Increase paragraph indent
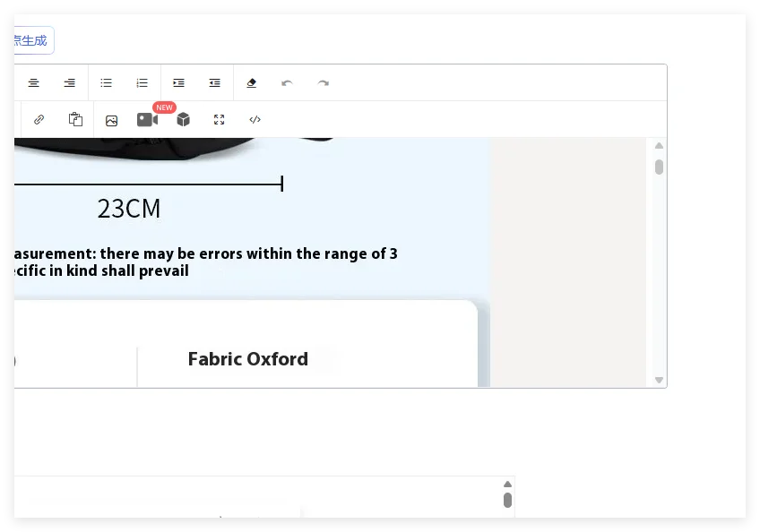760x532 pixels. (x=179, y=83)
